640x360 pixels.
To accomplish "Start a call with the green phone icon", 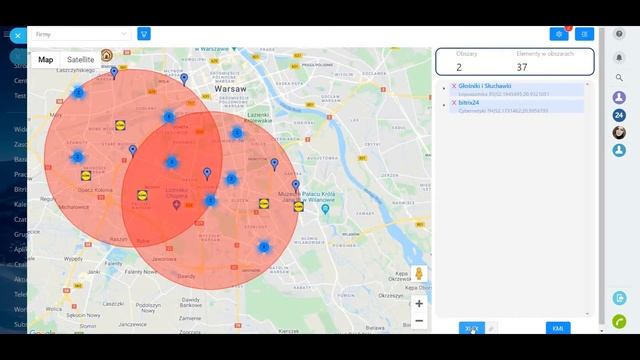I will (x=619, y=322).
